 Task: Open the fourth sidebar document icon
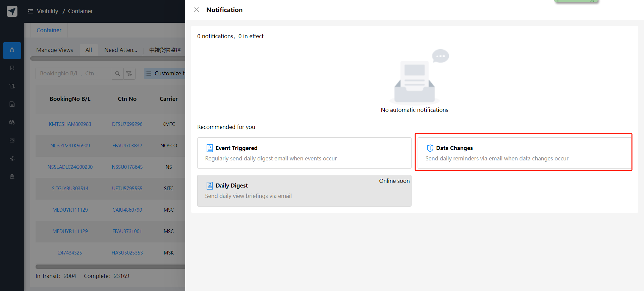pyautogui.click(x=12, y=104)
